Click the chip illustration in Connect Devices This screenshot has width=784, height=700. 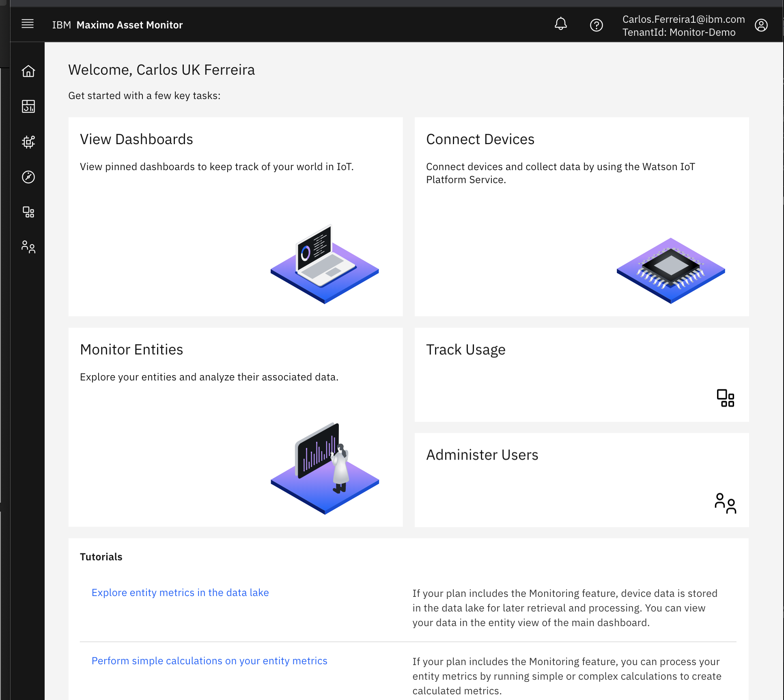coord(671,270)
